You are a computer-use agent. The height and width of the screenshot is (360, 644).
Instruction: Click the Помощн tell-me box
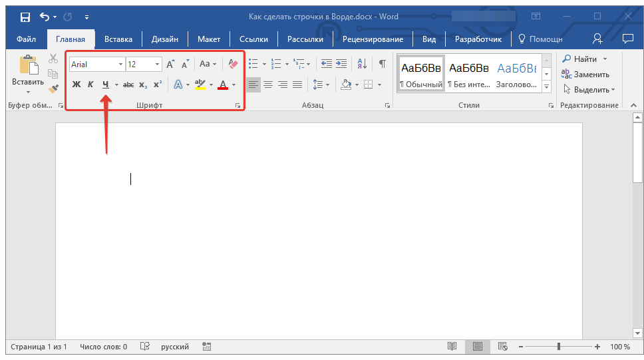(x=540, y=39)
